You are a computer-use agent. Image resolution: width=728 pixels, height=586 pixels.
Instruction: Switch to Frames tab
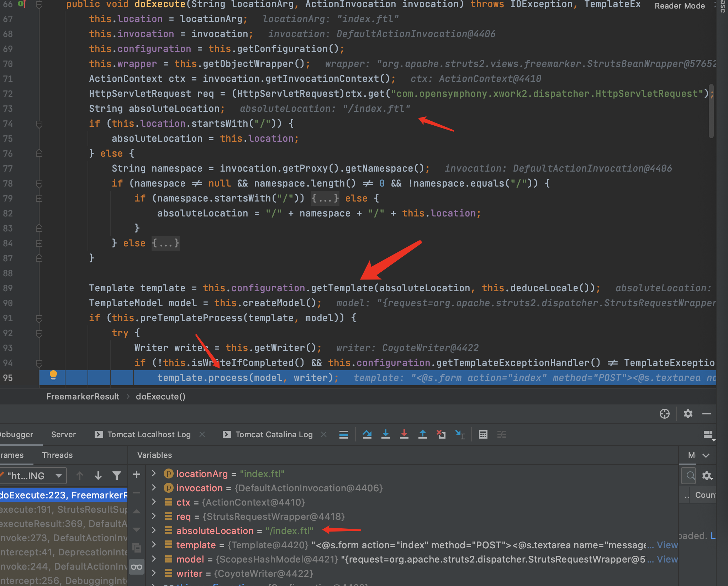tap(12, 455)
